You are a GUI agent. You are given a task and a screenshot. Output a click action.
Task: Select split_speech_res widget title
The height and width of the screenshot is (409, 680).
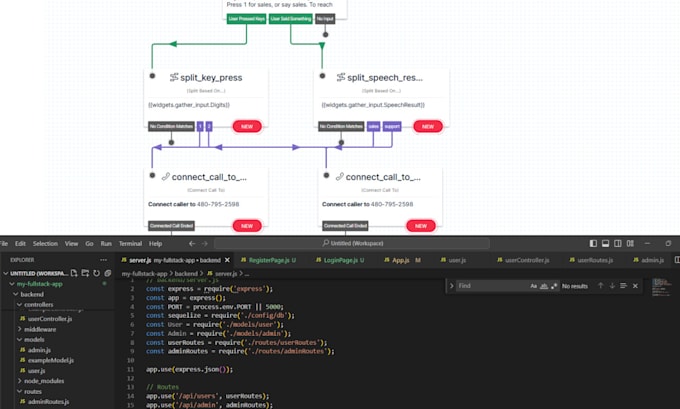(385, 78)
